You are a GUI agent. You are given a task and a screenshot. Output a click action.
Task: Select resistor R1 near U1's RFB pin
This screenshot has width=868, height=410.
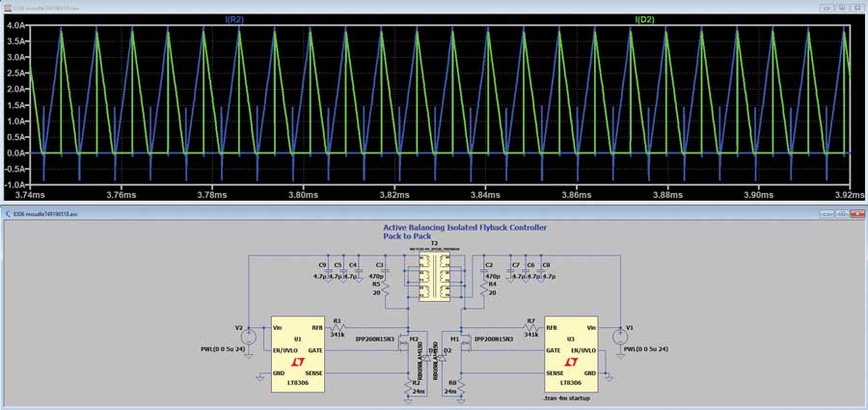coord(339,329)
